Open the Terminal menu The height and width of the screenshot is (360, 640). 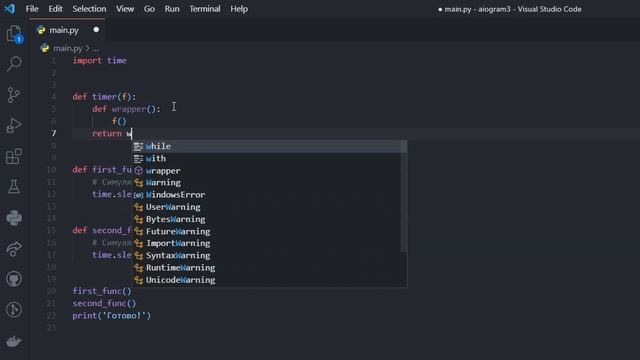click(204, 9)
